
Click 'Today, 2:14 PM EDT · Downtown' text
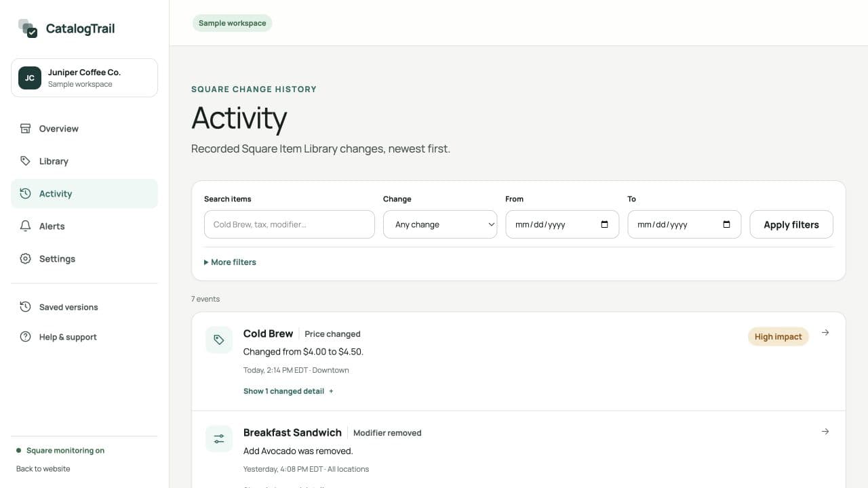click(x=296, y=370)
